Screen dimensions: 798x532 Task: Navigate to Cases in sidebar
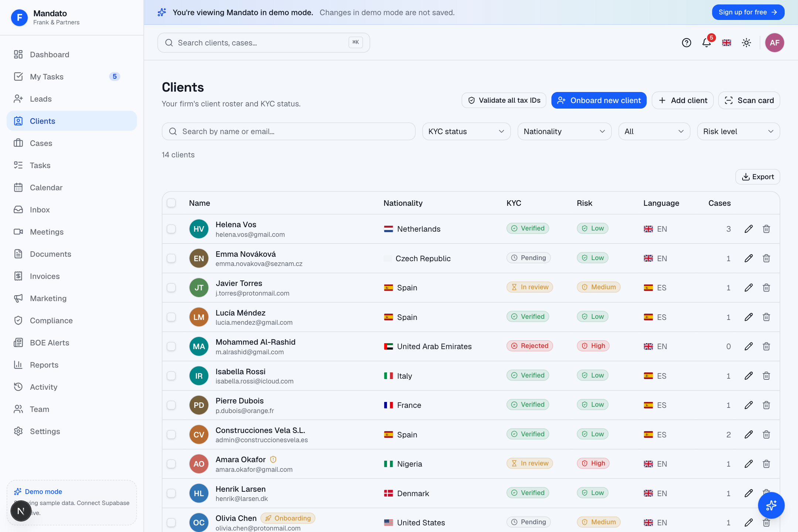tap(72, 143)
